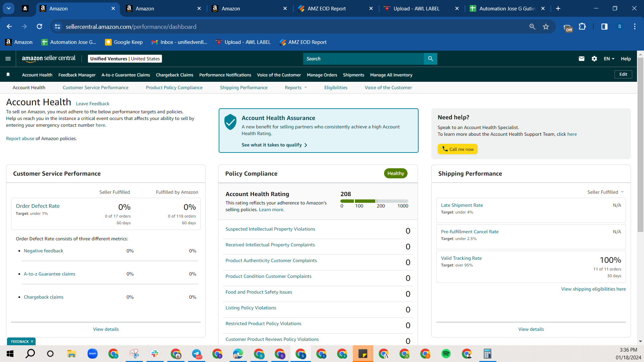Click the bookmark flag icon in nav bar
Image resolution: width=644 pixels, height=362 pixels.
8,74
